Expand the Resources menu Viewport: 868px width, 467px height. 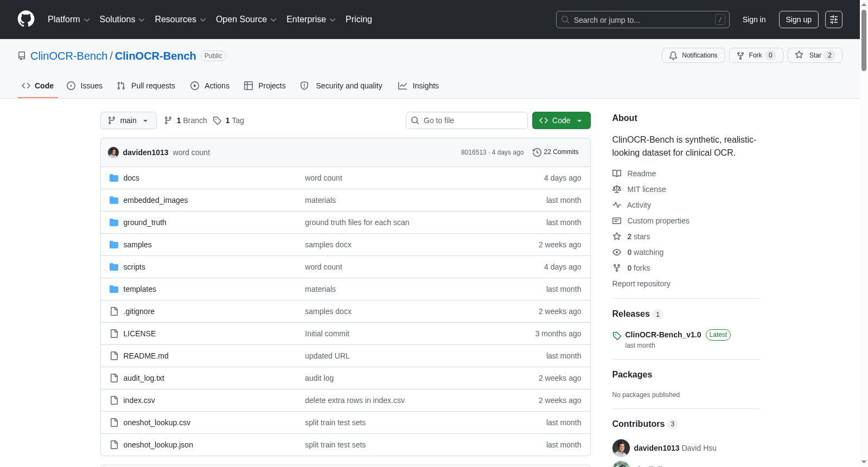tap(180, 20)
